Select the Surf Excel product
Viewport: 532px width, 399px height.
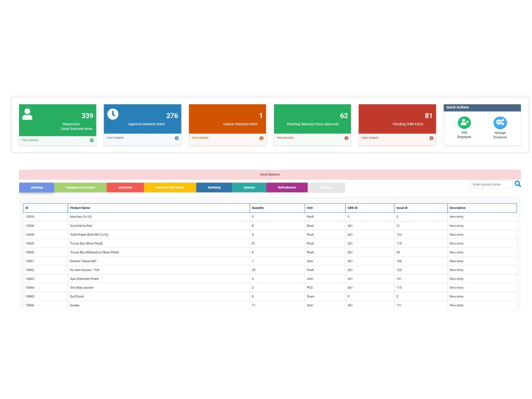[x=77, y=296]
